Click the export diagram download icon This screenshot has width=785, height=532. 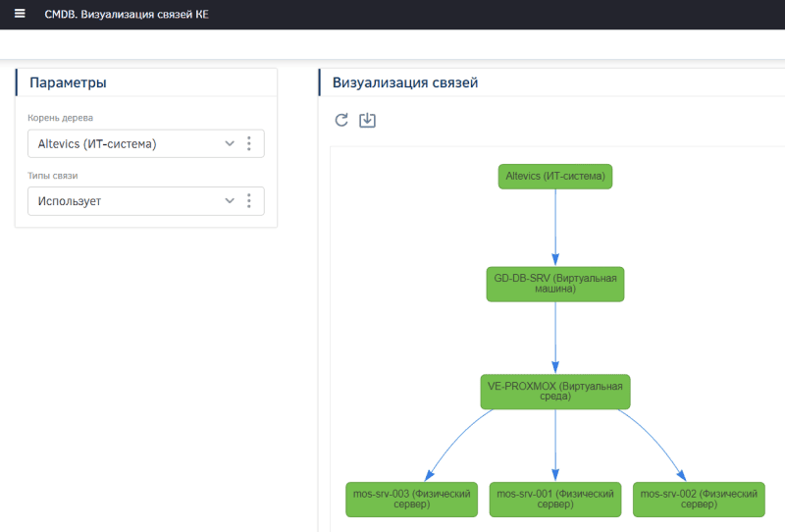click(368, 120)
